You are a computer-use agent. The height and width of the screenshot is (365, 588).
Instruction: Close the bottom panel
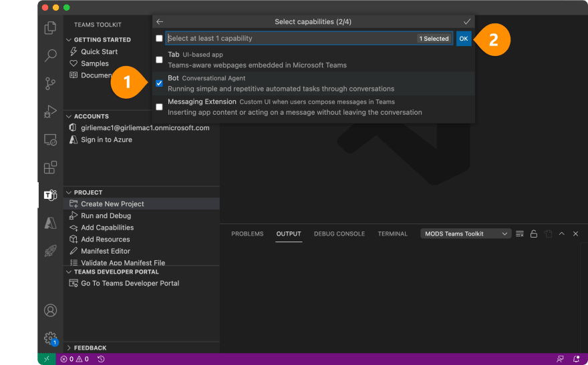(575, 234)
